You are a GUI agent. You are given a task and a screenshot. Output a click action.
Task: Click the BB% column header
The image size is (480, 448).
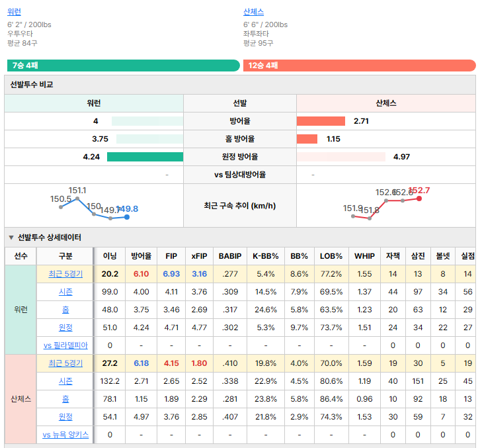pyautogui.click(x=300, y=256)
